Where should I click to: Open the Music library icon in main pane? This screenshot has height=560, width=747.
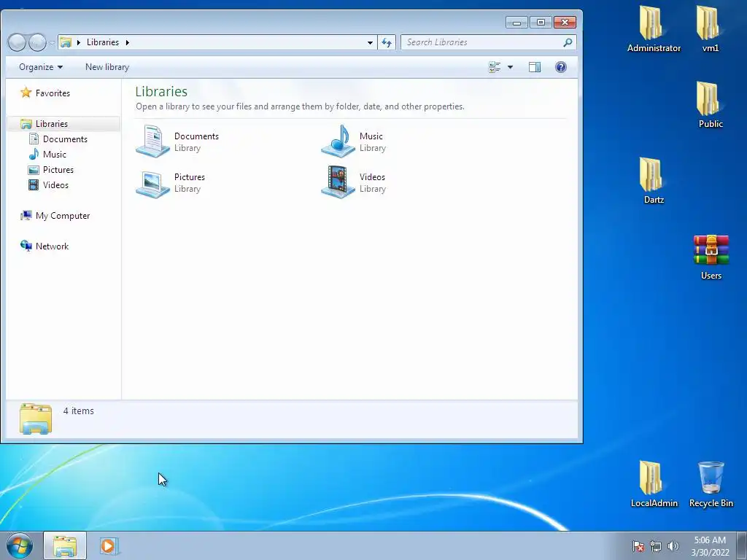[x=338, y=141]
